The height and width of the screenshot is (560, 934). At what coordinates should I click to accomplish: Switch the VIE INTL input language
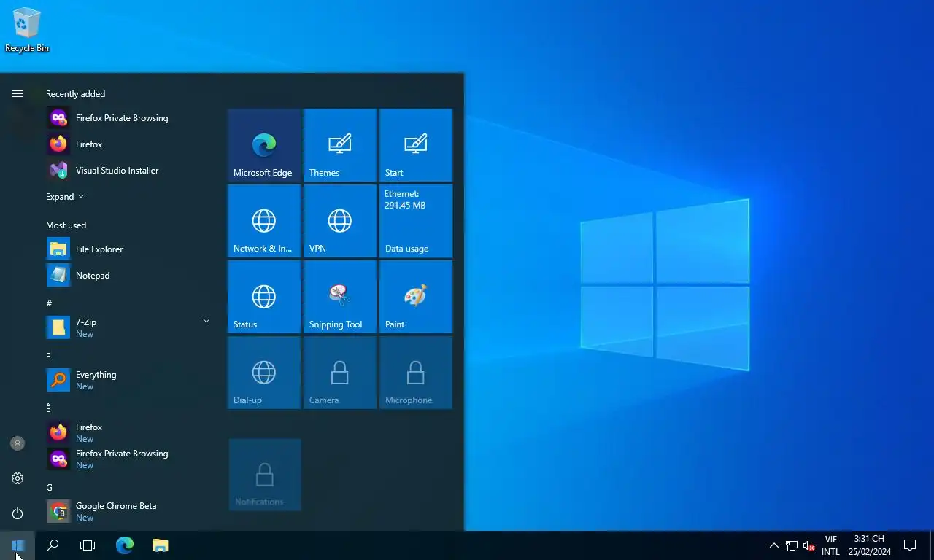pyautogui.click(x=830, y=545)
